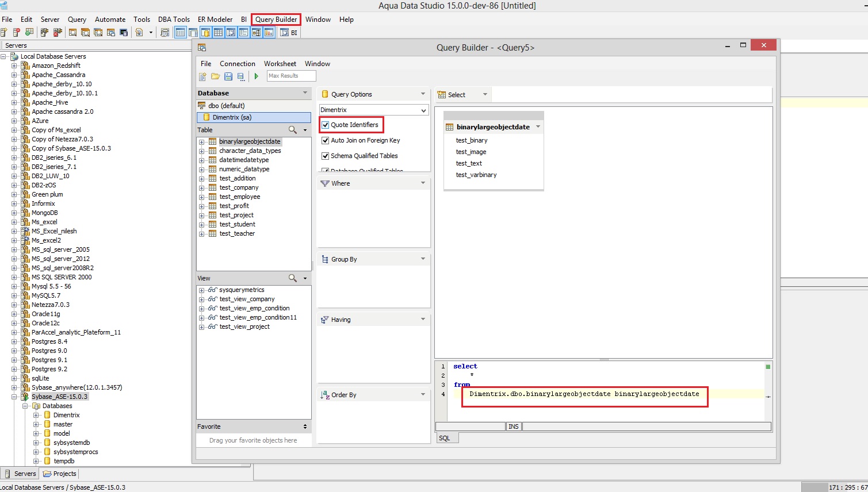
Task: Click the chart view icon in main toolbar
Action: pyautogui.click(x=269, y=33)
